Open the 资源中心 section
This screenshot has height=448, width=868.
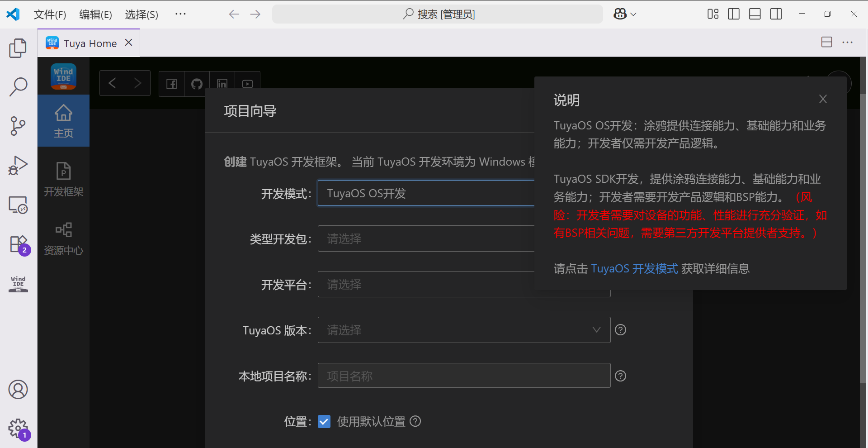tap(63, 238)
